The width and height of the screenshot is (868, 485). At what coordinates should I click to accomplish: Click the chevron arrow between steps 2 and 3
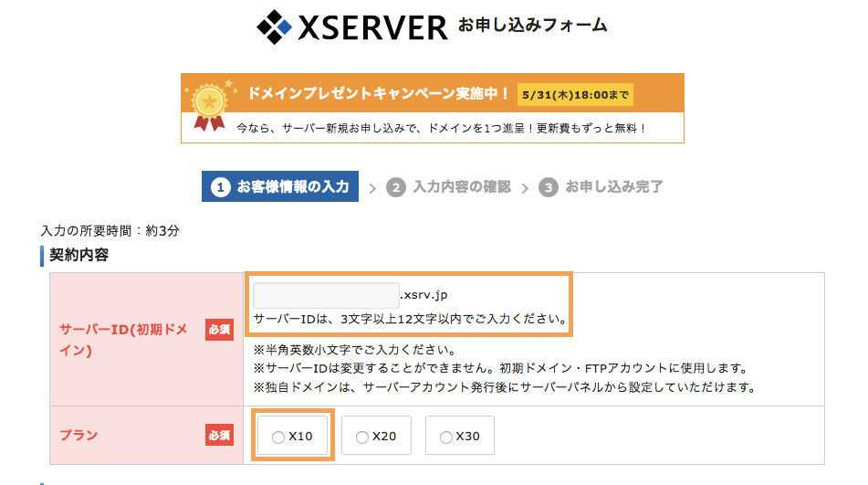(x=525, y=189)
